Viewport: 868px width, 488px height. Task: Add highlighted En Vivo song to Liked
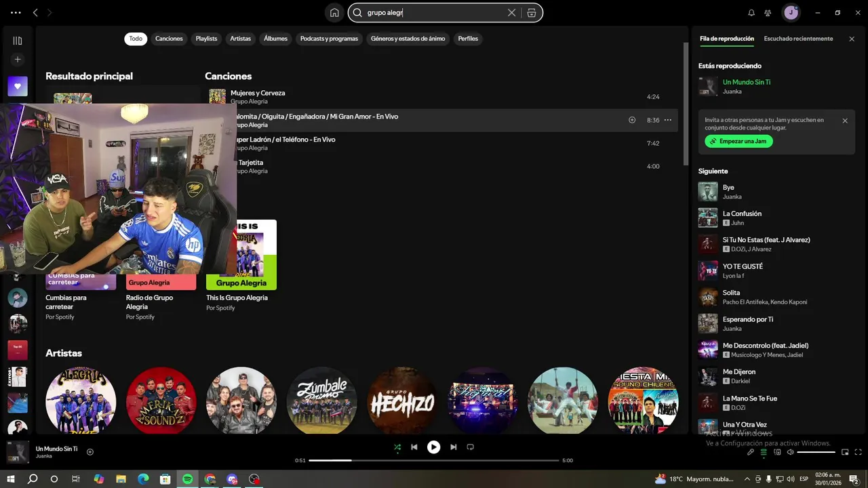click(632, 120)
